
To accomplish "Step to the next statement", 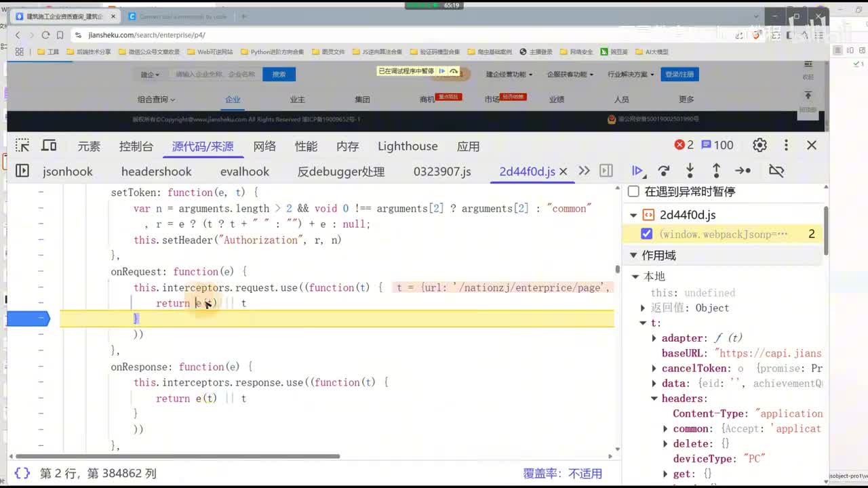I will coord(743,171).
